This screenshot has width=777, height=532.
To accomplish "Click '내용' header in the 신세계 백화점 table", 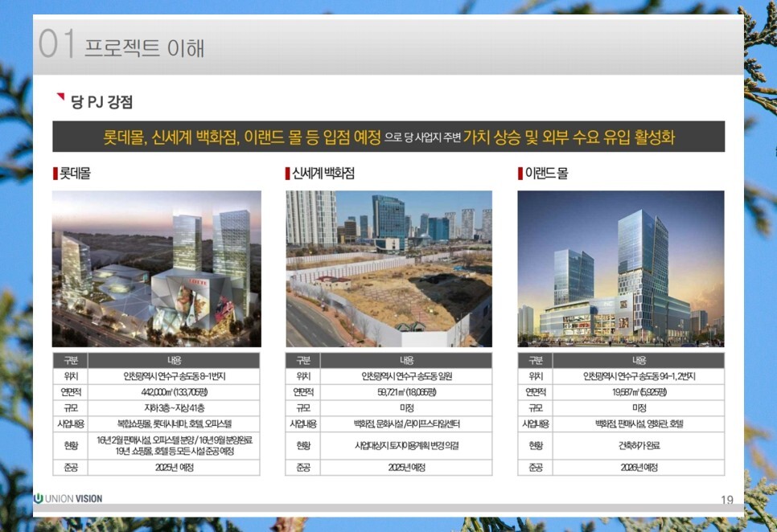I will 406,360.
